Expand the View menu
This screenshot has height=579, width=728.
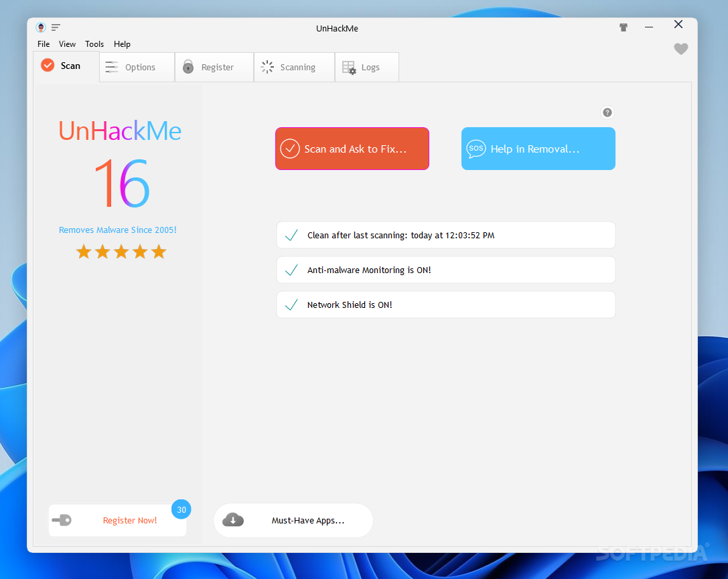tap(67, 44)
